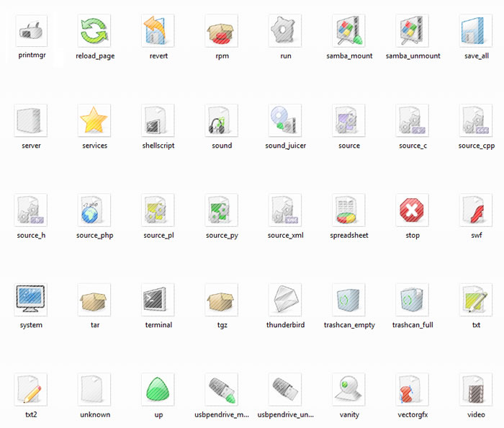Select the txt2 pencil icon
The width and height of the screenshot is (504, 428).
30,390
